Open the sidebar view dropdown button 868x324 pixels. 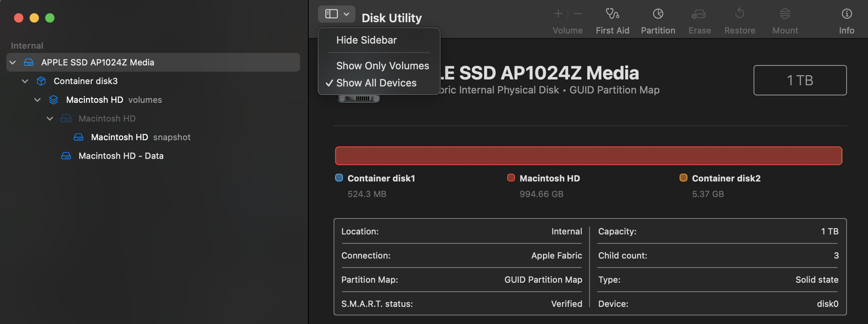[336, 14]
